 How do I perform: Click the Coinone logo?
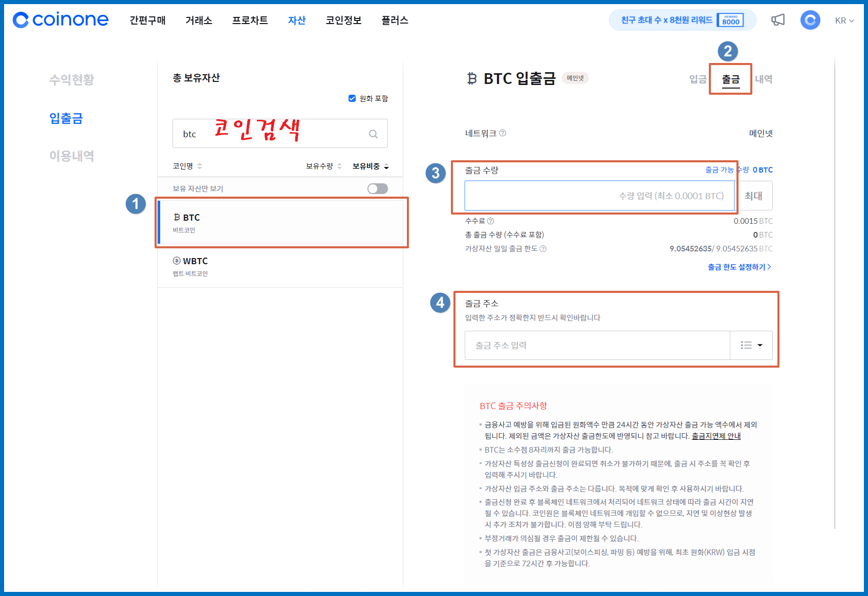pos(60,19)
